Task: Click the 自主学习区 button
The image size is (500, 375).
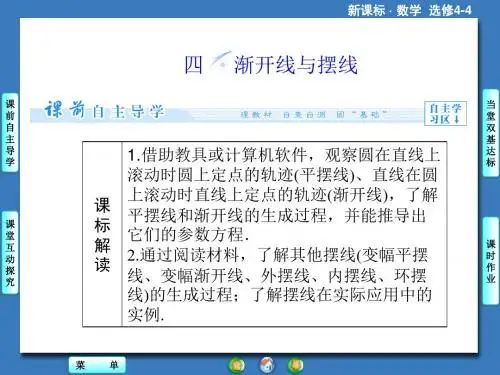Action: (445, 113)
